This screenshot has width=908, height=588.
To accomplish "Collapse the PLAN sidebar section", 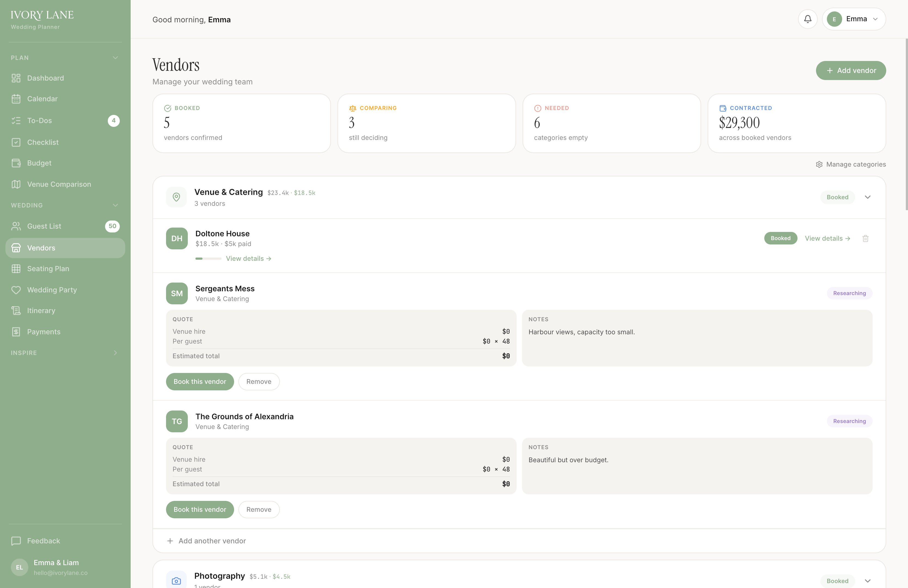I will [x=115, y=58].
